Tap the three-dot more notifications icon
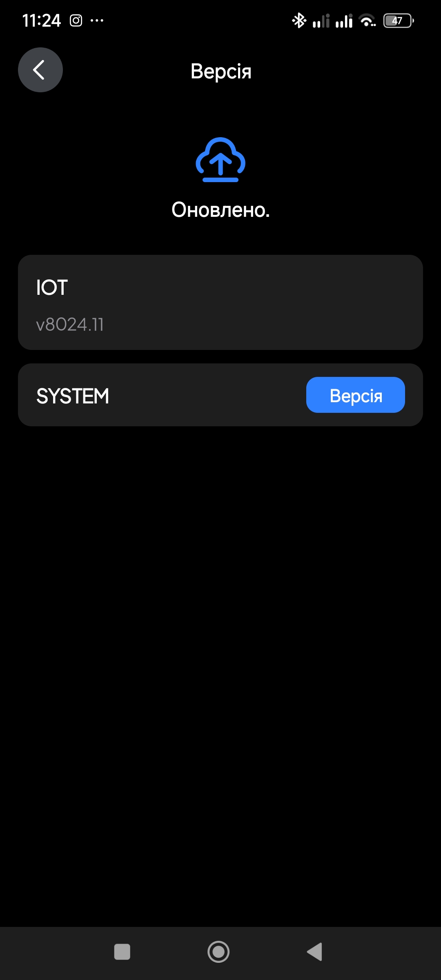The height and width of the screenshot is (980, 441). pyautogui.click(x=97, y=20)
